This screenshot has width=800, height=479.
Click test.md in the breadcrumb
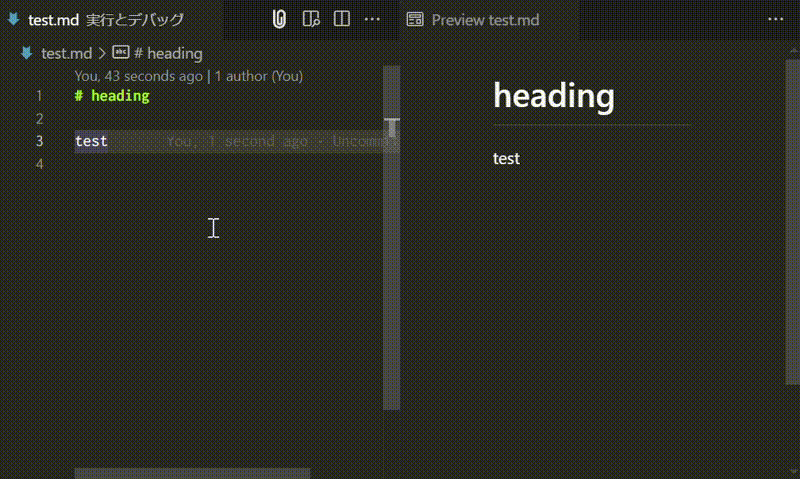[66, 53]
